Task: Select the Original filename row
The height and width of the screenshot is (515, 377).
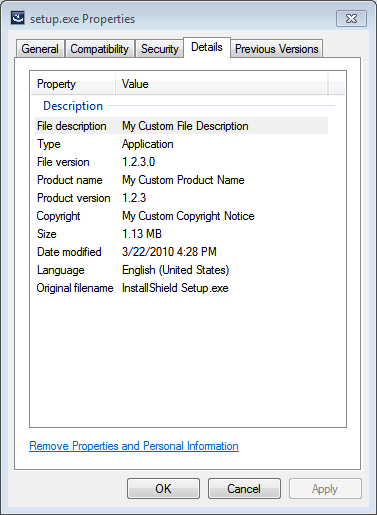Action: (181, 288)
